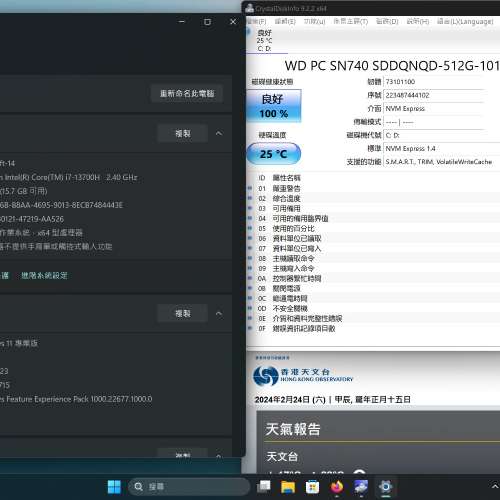Open the 說明(H) menu
Screen dimensions: 500x500
[418, 22]
